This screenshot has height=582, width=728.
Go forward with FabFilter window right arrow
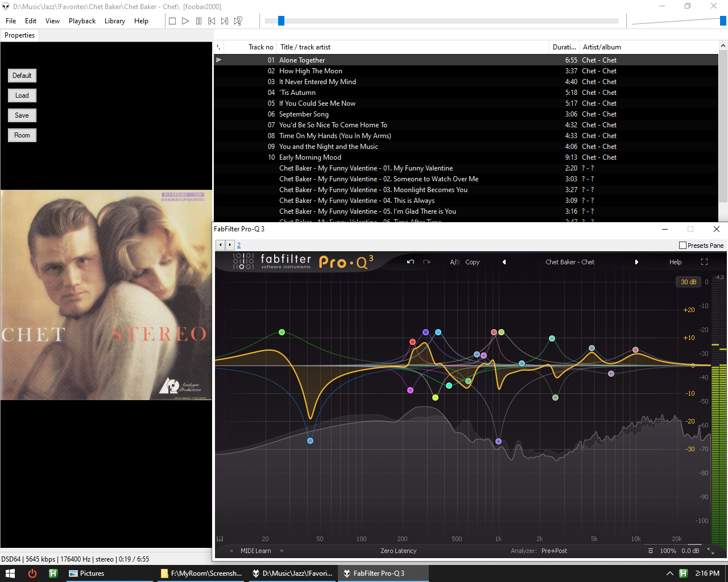230,245
